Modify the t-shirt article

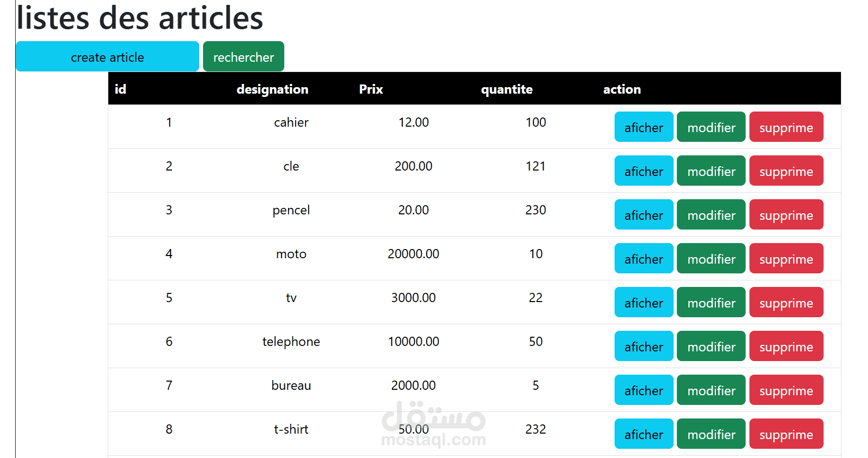(x=711, y=434)
